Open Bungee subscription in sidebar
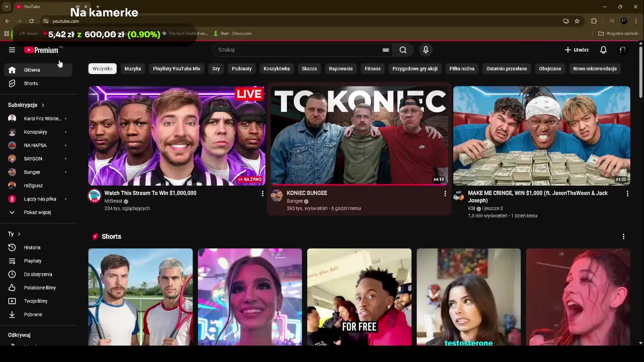This screenshot has width=644, height=362. 38,172
